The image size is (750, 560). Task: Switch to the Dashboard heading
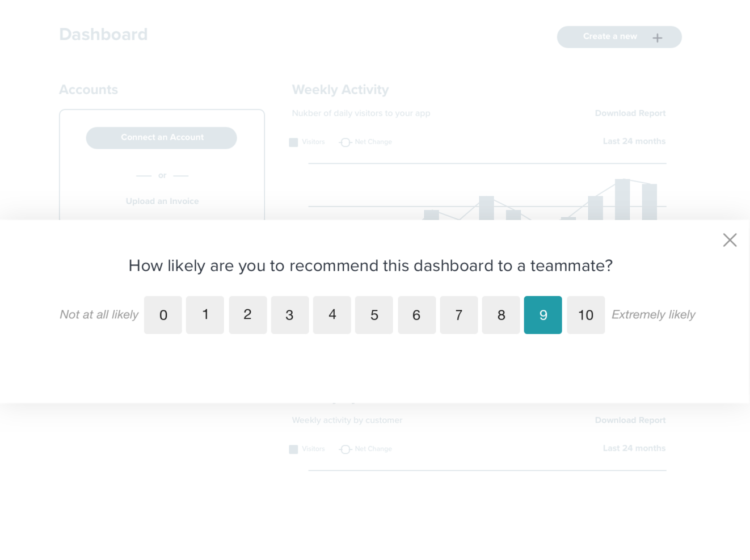[104, 34]
